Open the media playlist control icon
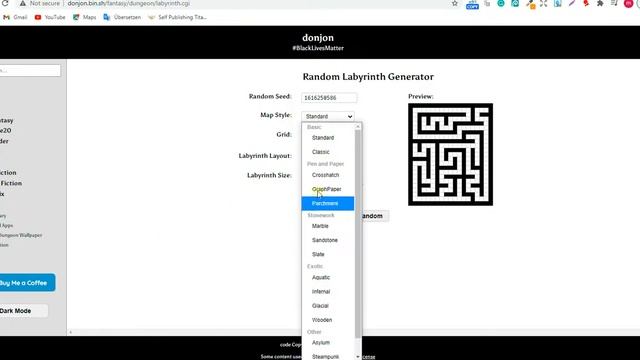 click(614, 3)
